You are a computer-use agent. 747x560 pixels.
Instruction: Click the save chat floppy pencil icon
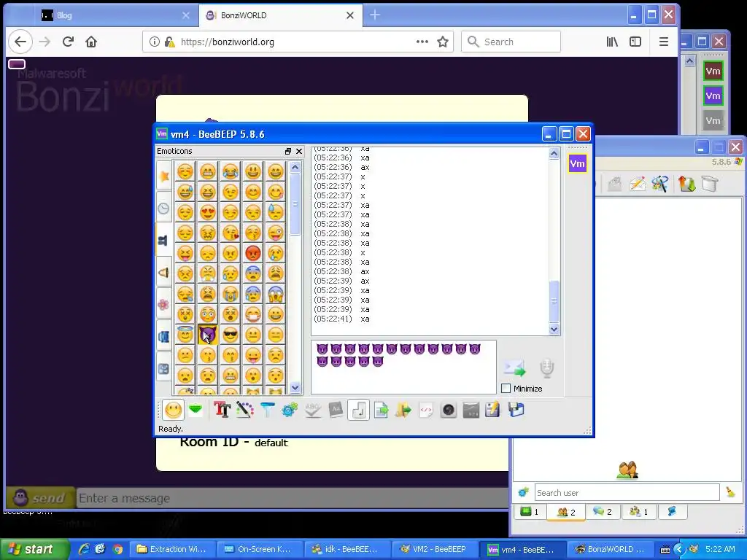point(492,410)
